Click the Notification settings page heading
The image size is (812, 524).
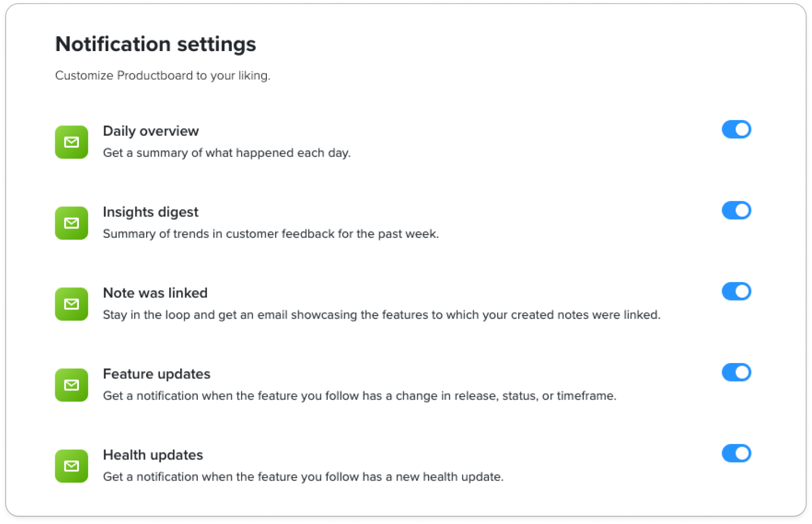click(155, 44)
